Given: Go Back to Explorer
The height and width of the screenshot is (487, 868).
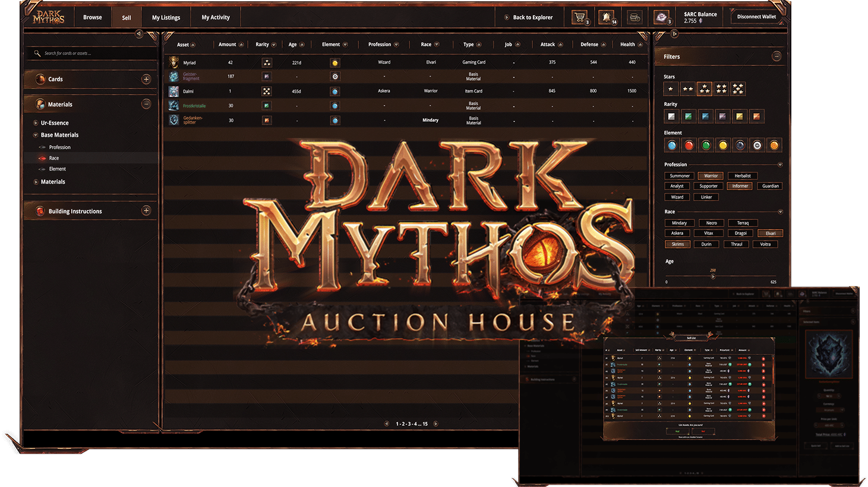Looking at the screenshot, I should click(532, 17).
